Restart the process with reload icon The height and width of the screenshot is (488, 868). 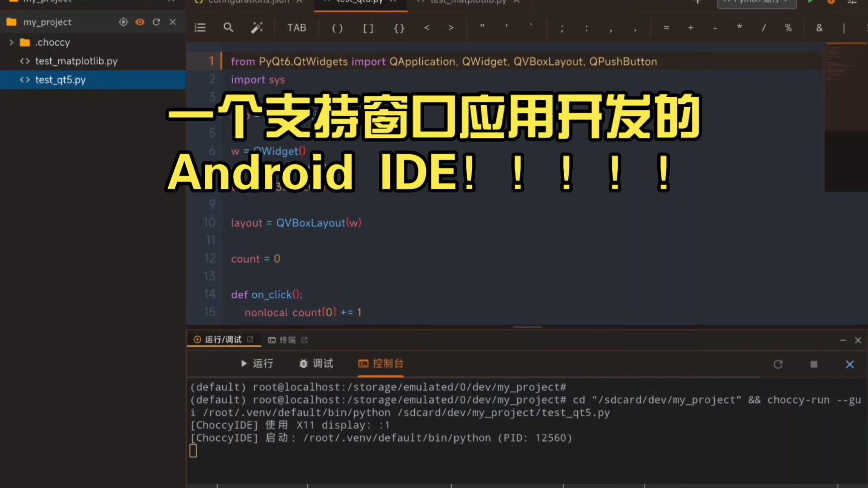click(778, 364)
